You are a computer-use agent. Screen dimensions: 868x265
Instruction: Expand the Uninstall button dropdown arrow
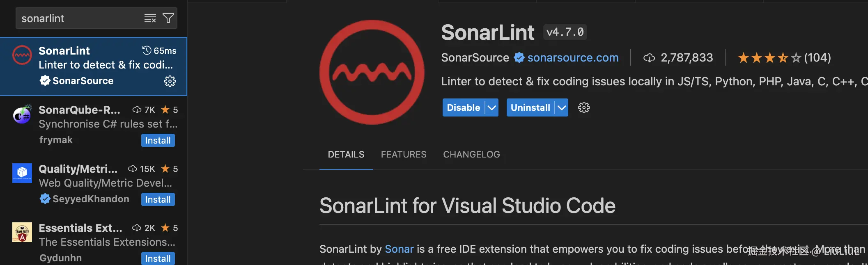[562, 107]
